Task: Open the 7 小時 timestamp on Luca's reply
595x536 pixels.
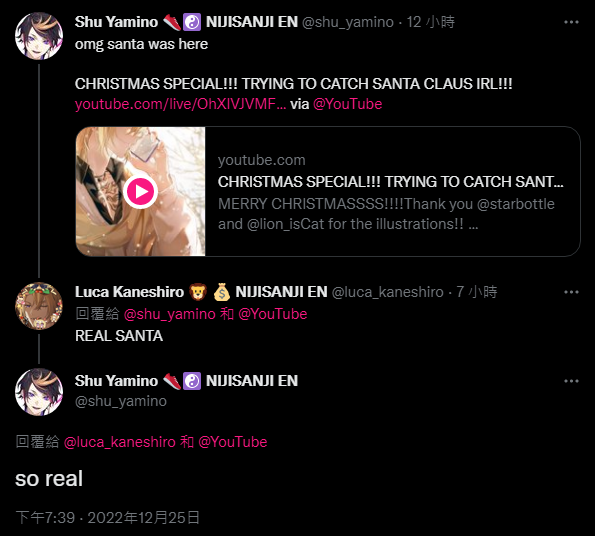Action: (x=477, y=292)
